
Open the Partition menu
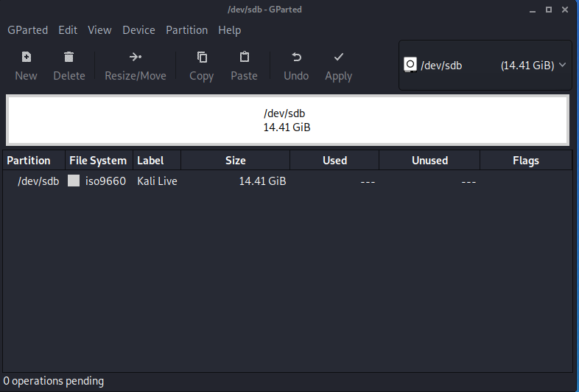186,30
